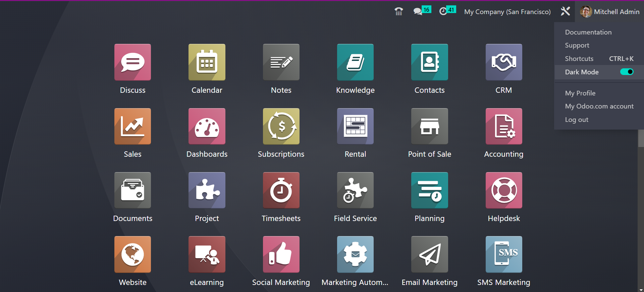The width and height of the screenshot is (644, 292).
Task: Select Documentation in the user menu
Action: [x=588, y=32]
